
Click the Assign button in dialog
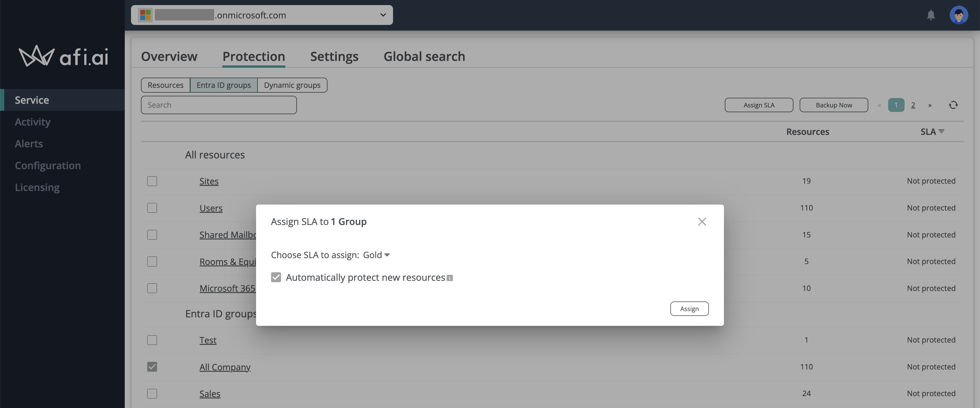pyautogui.click(x=689, y=308)
